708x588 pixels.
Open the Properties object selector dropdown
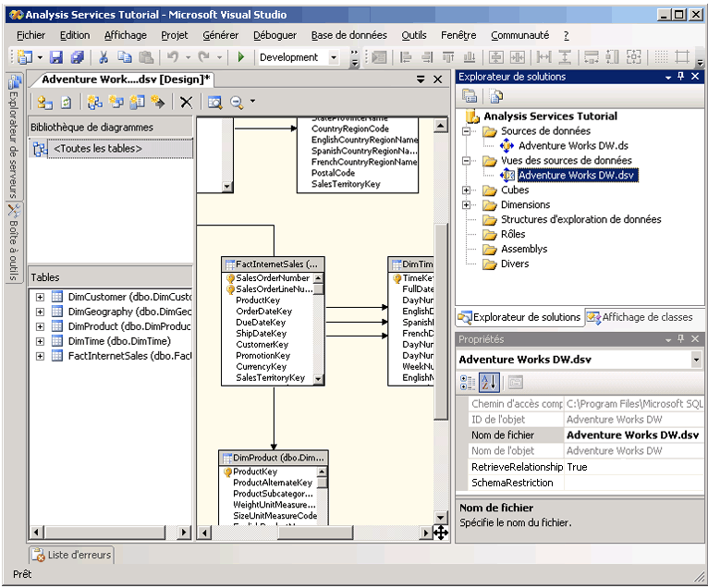coord(696,360)
